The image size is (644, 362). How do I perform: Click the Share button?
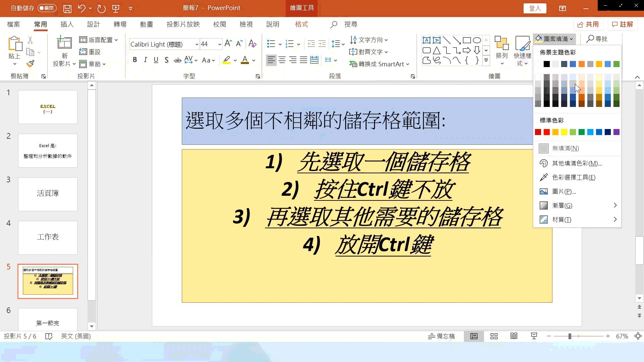point(588,24)
